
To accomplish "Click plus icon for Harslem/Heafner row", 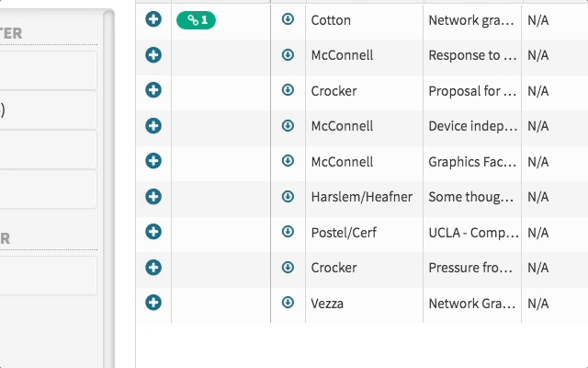I will [153, 196].
